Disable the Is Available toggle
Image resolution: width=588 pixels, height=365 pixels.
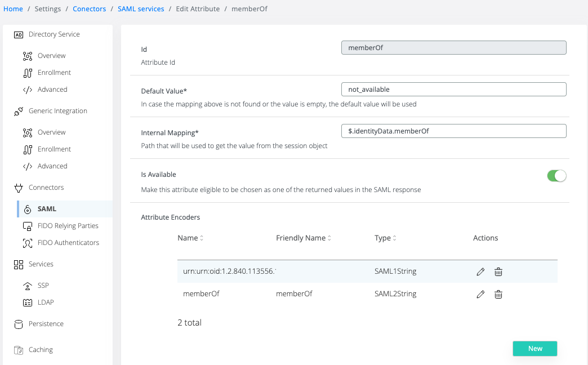[x=556, y=176]
